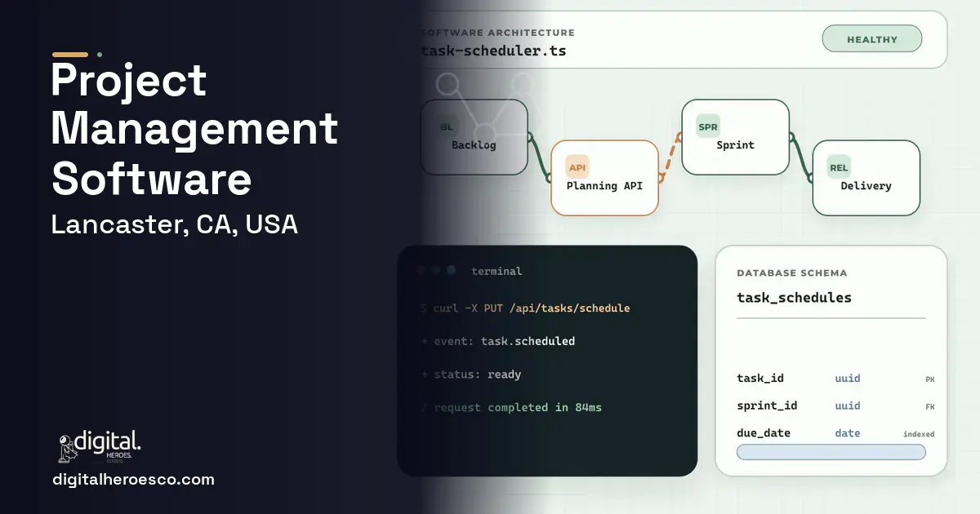
Task: Click the FK key marker
Action: [930, 406]
